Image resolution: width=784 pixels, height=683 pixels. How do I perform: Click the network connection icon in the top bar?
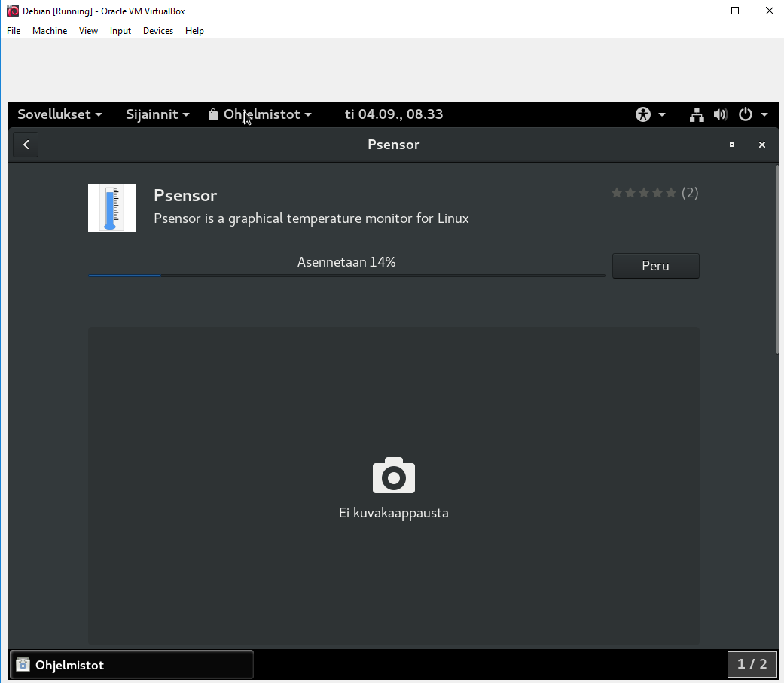pos(697,115)
